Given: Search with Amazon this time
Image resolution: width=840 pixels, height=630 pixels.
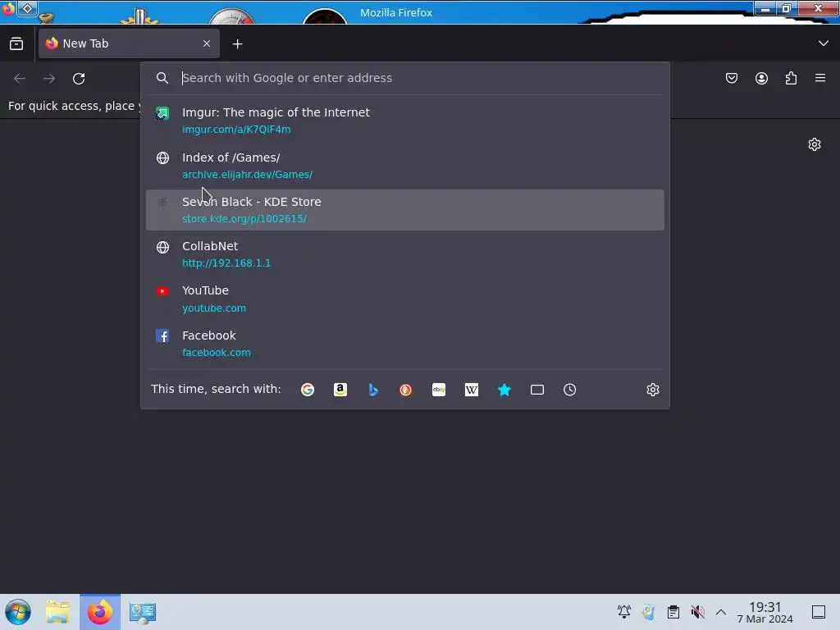Looking at the screenshot, I should pos(340,390).
